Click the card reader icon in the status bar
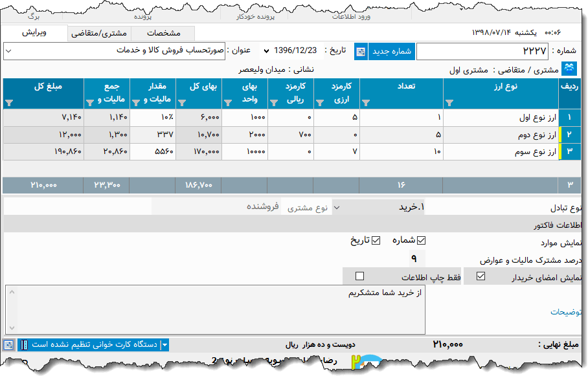The image size is (588, 376). click(x=25, y=345)
